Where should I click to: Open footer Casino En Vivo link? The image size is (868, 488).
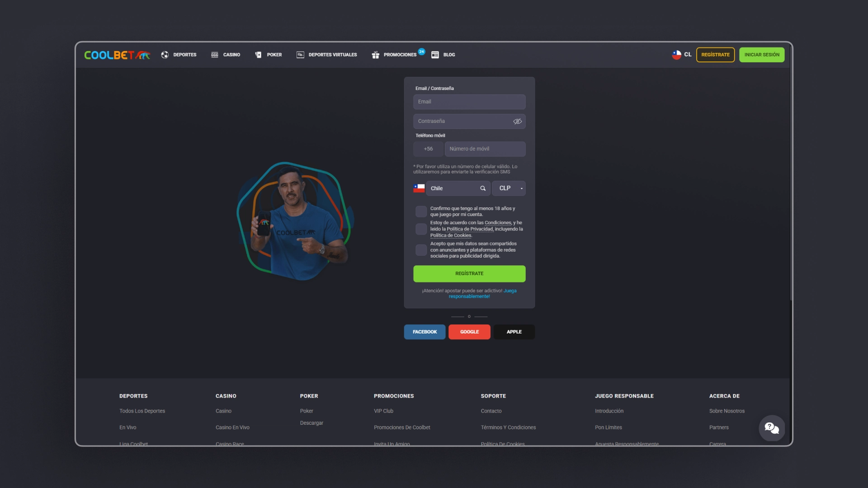(x=232, y=427)
